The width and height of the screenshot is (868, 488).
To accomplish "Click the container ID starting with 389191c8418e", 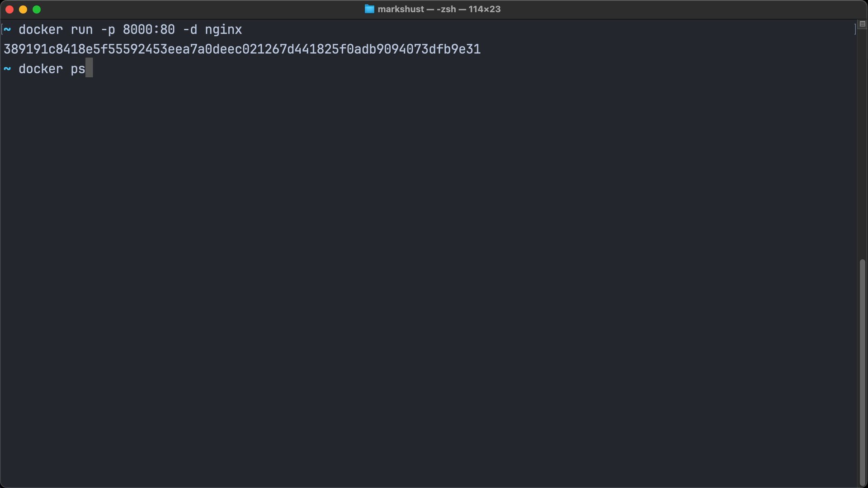I will 242,49.
